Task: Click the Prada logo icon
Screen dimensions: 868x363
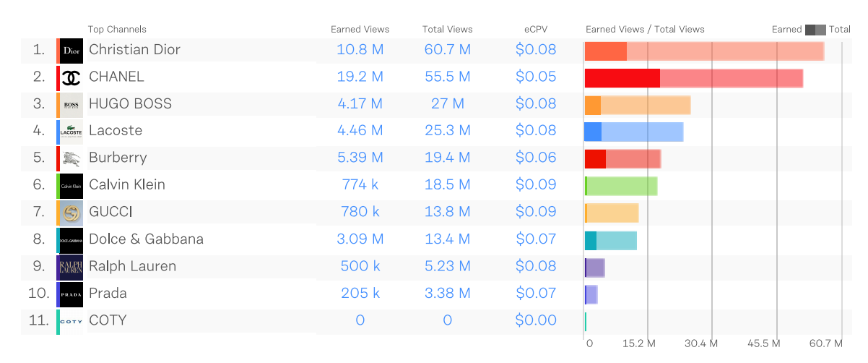Action: tap(71, 294)
